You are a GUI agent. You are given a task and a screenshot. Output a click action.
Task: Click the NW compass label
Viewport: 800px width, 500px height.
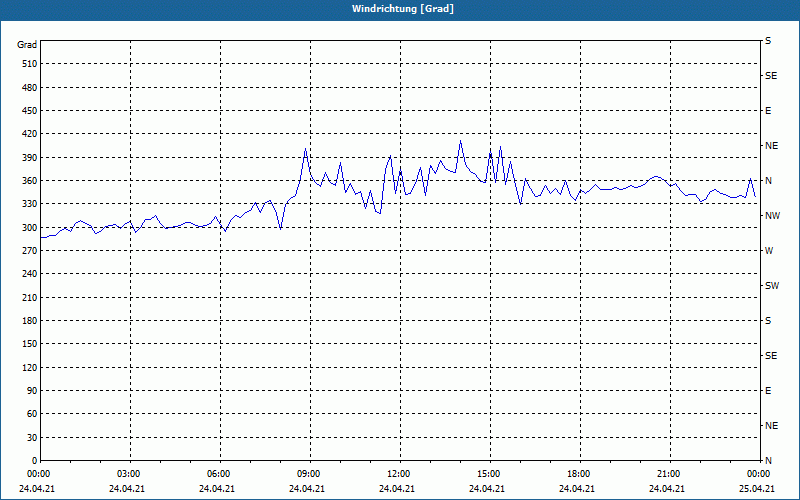tap(772, 216)
